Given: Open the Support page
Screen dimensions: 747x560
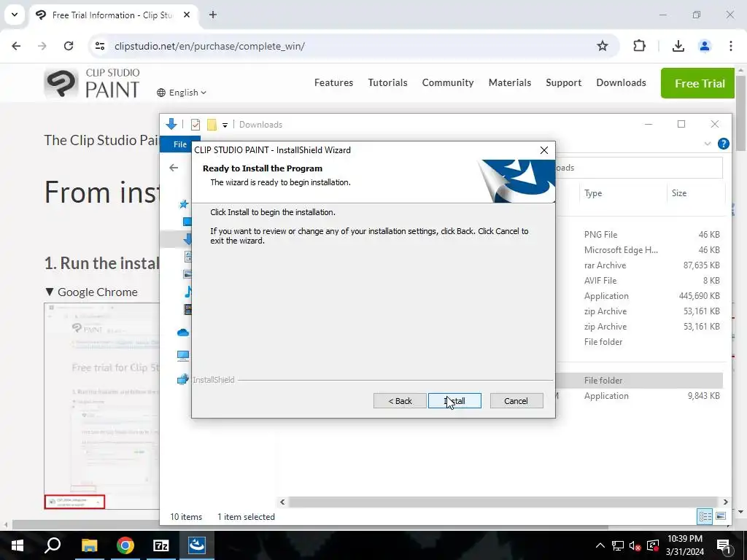Looking at the screenshot, I should [564, 82].
